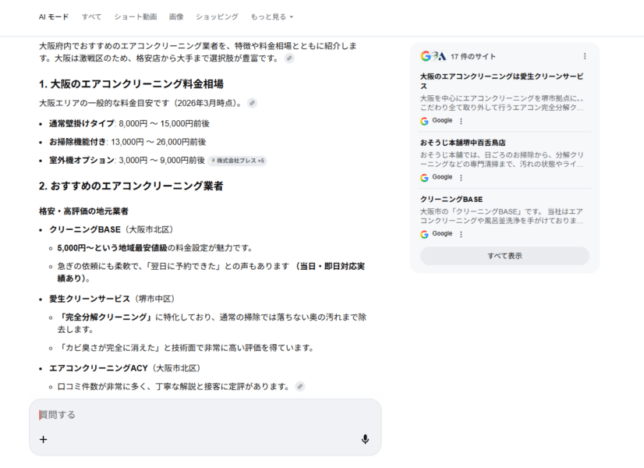Click 17 件のサイト label

pos(473,57)
